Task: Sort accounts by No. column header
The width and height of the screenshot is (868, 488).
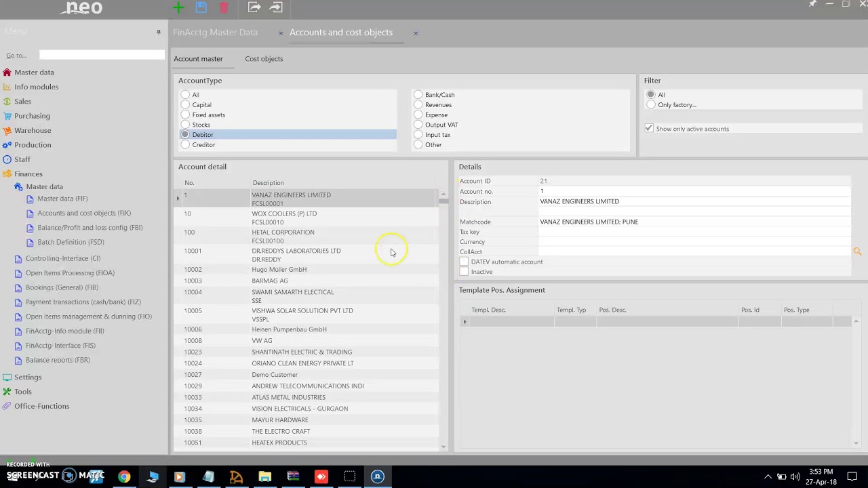Action: coord(189,183)
